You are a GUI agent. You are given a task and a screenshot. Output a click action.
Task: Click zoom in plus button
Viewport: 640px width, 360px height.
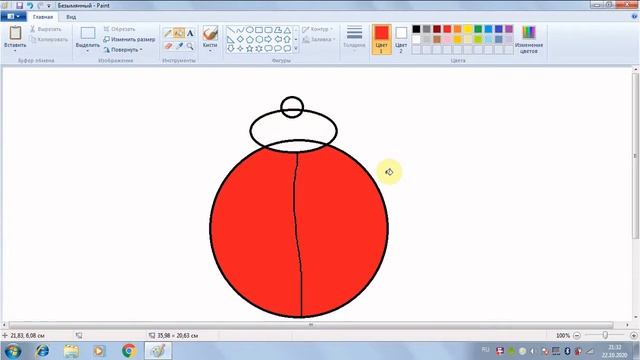coord(633,336)
